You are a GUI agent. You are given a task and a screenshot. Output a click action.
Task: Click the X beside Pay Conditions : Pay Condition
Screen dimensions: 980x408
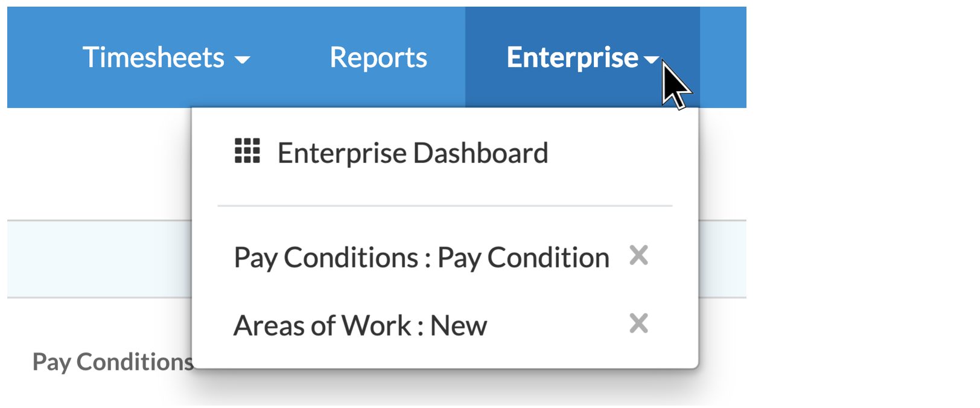[640, 257]
